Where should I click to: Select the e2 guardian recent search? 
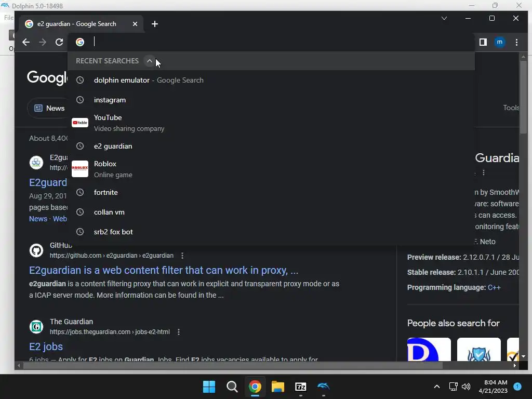click(271, 146)
